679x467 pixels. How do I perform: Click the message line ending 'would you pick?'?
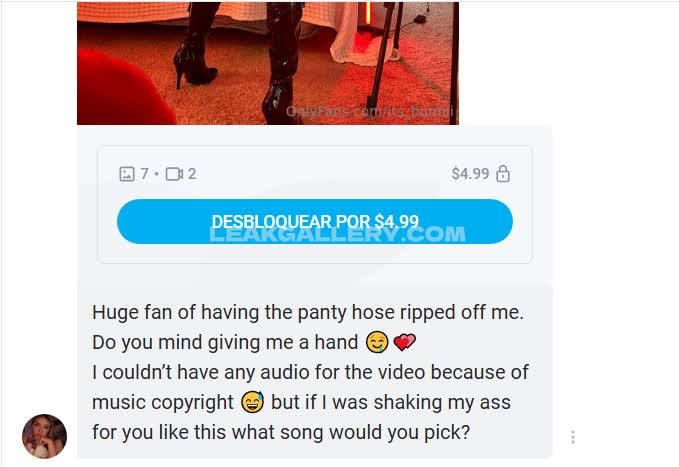[281, 432]
